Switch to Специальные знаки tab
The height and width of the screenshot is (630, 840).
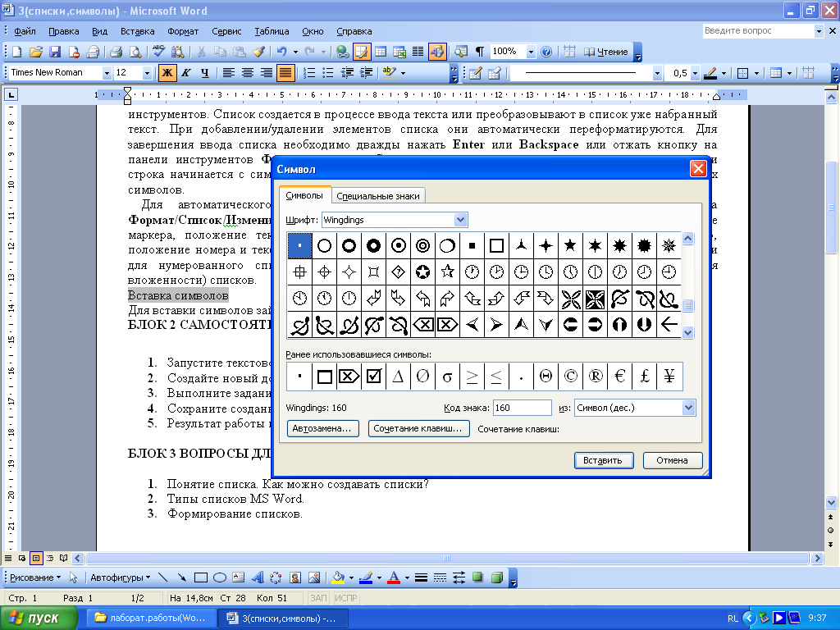[378, 196]
